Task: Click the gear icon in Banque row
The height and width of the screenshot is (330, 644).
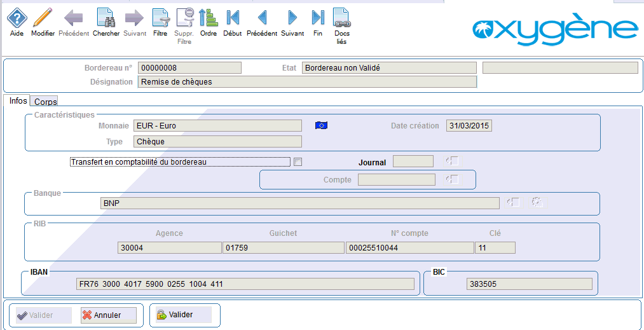Action: coord(537,202)
